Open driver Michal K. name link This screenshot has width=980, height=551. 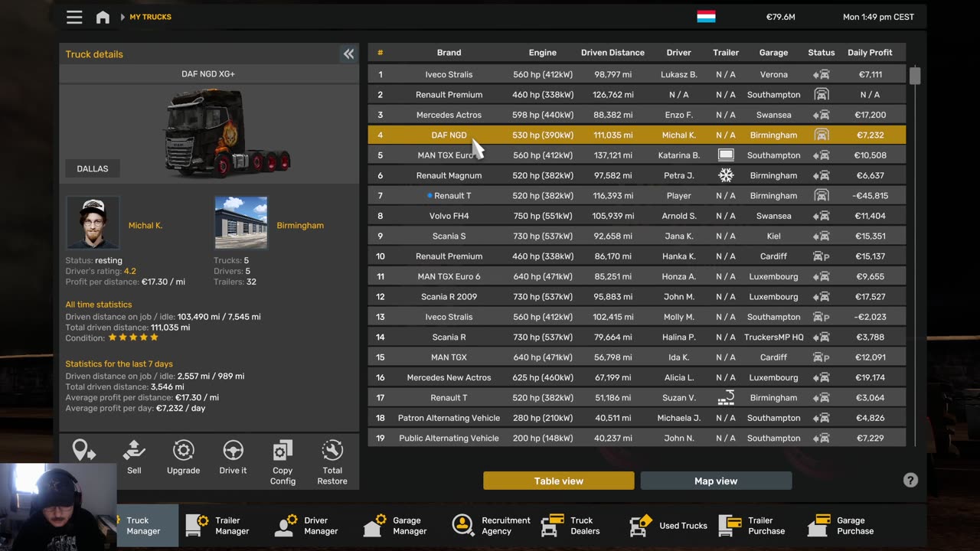click(145, 226)
